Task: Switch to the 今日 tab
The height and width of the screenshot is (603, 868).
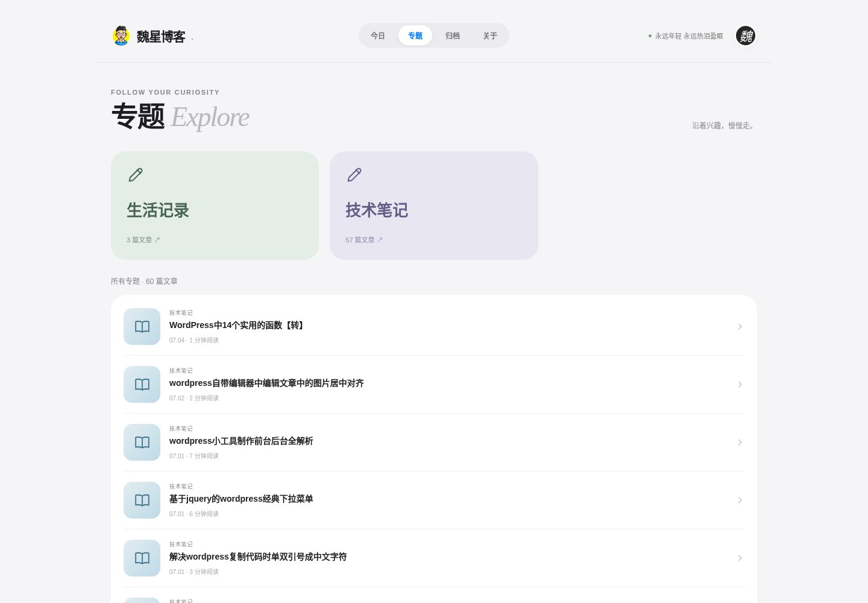Action: pyautogui.click(x=378, y=36)
